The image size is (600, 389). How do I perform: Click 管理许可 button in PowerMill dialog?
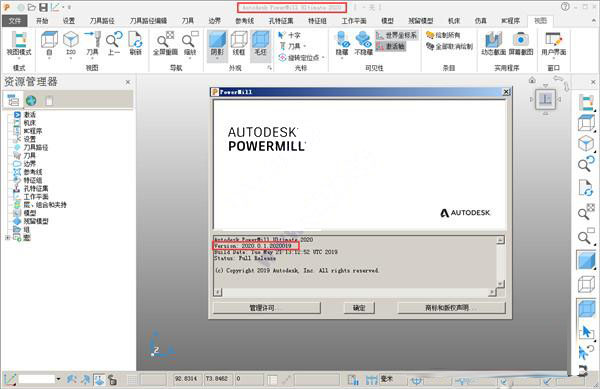267,308
